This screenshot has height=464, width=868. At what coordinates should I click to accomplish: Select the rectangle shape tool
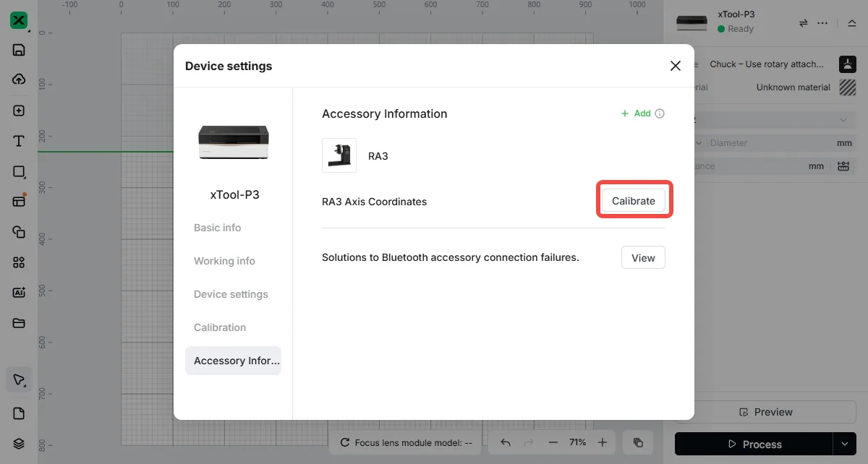point(19,172)
